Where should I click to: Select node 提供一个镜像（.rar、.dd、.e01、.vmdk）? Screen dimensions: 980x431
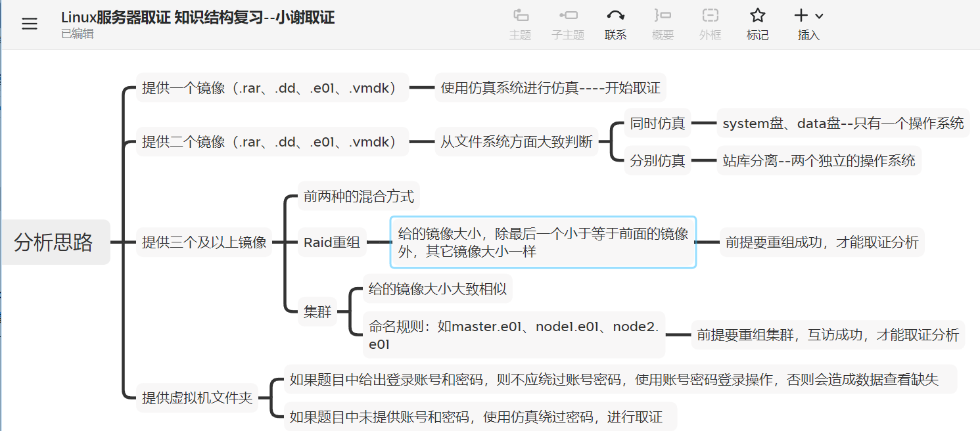point(272,87)
